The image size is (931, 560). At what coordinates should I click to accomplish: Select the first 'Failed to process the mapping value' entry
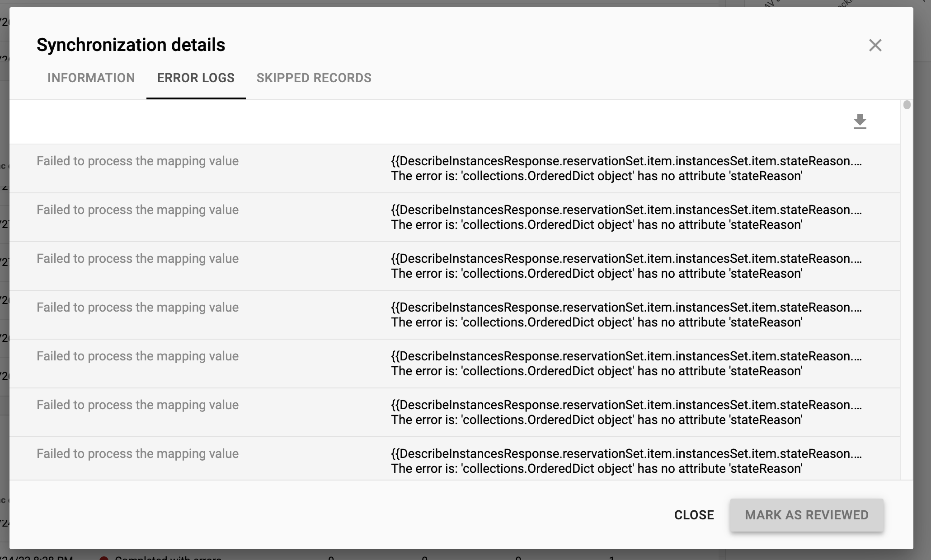[x=137, y=161]
